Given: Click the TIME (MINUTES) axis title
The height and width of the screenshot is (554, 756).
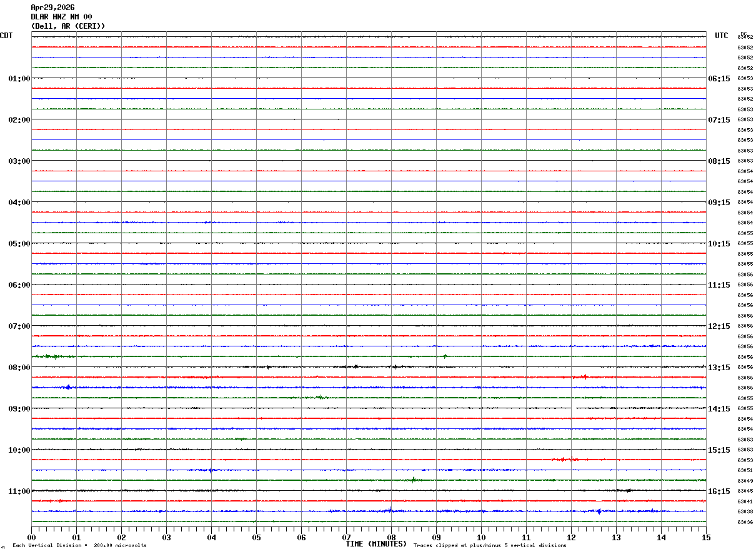Looking at the screenshot, I should [376, 544].
